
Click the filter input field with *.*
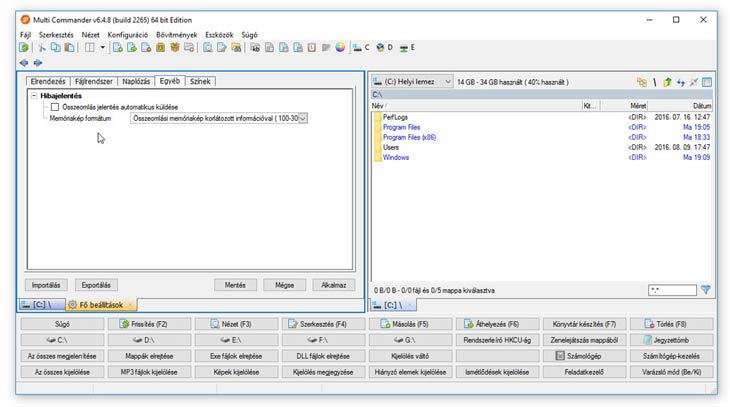point(670,290)
